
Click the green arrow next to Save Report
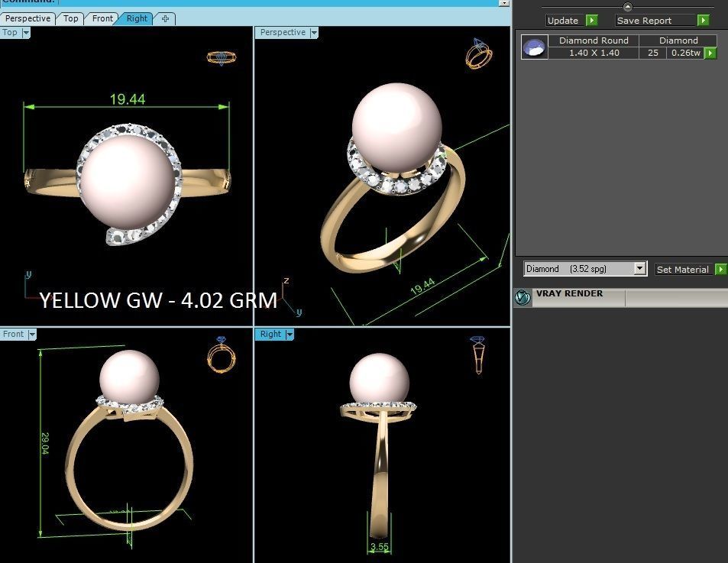tap(703, 21)
